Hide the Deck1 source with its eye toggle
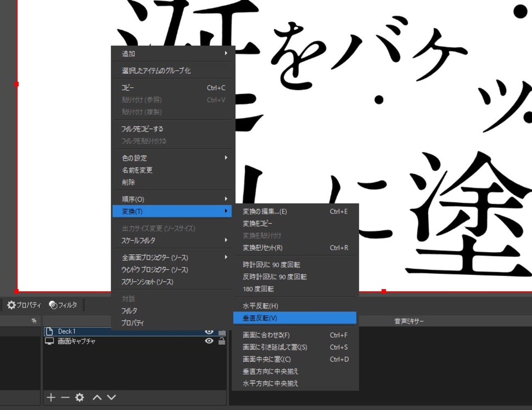The height and width of the screenshot is (410, 532). (x=210, y=331)
